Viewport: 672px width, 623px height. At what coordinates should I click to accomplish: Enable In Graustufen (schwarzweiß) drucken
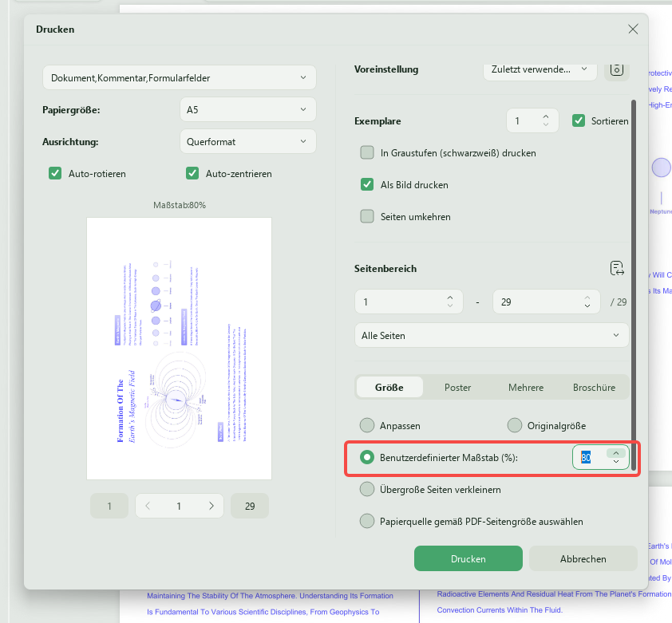367,152
